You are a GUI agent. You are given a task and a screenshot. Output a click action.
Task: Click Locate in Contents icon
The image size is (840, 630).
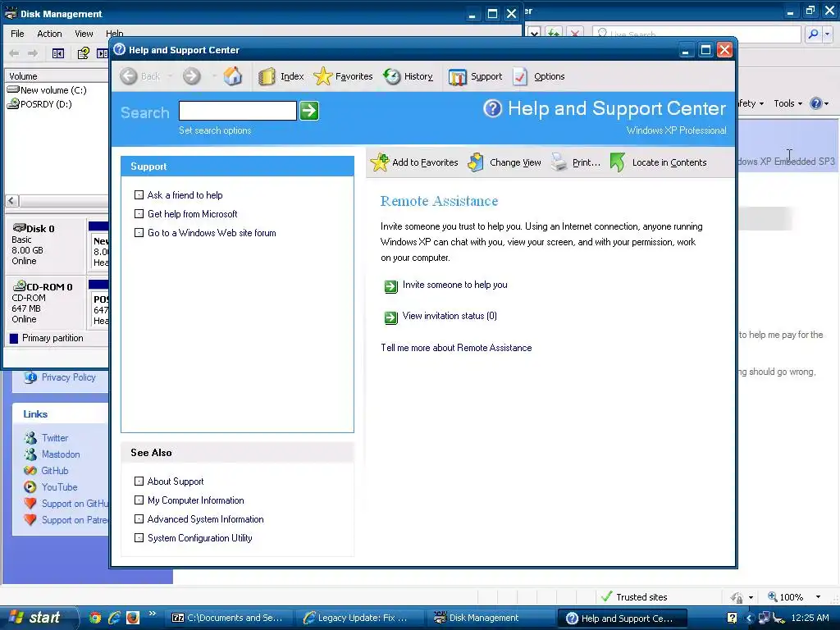point(618,162)
